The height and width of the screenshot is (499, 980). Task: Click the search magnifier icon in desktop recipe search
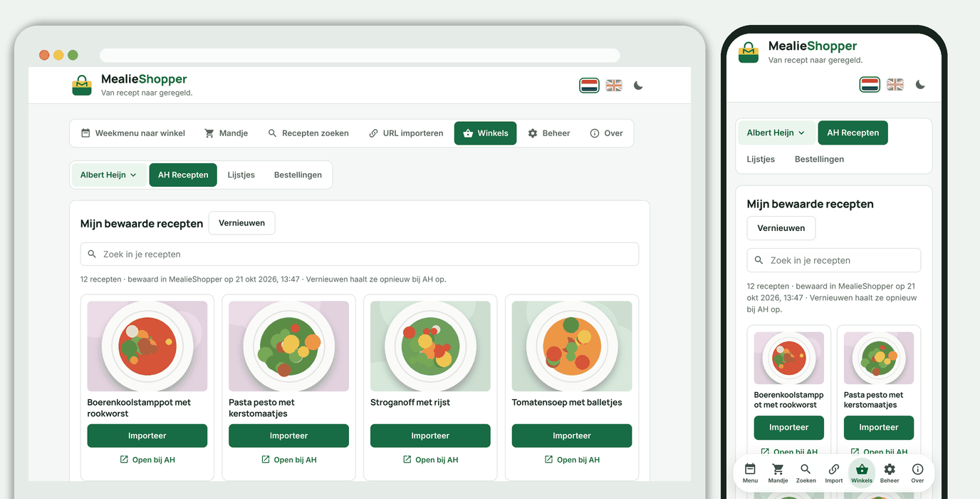pos(93,254)
